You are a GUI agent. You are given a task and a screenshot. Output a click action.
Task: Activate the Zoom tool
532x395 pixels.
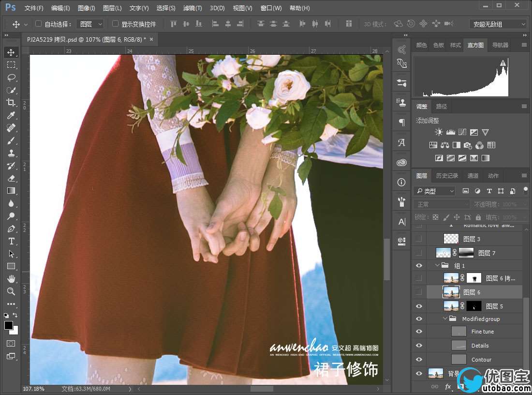[x=11, y=291]
